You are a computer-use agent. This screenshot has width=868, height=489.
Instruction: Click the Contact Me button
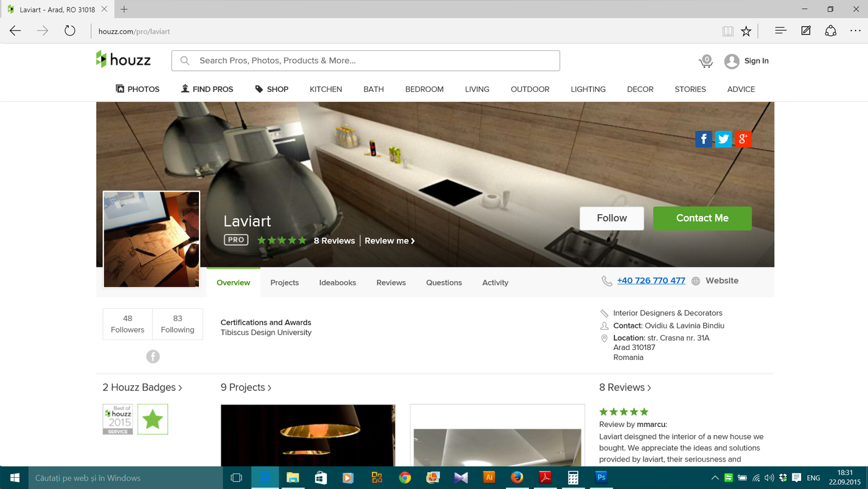click(x=702, y=218)
